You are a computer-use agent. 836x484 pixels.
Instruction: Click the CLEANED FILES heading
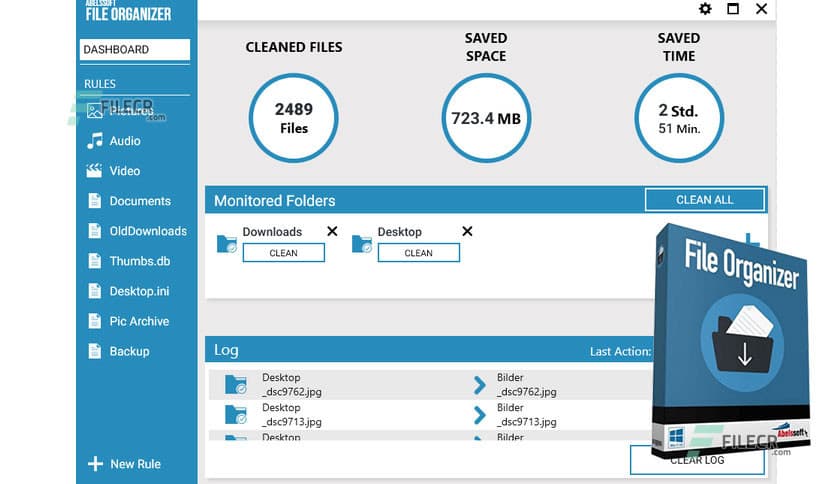(294, 47)
